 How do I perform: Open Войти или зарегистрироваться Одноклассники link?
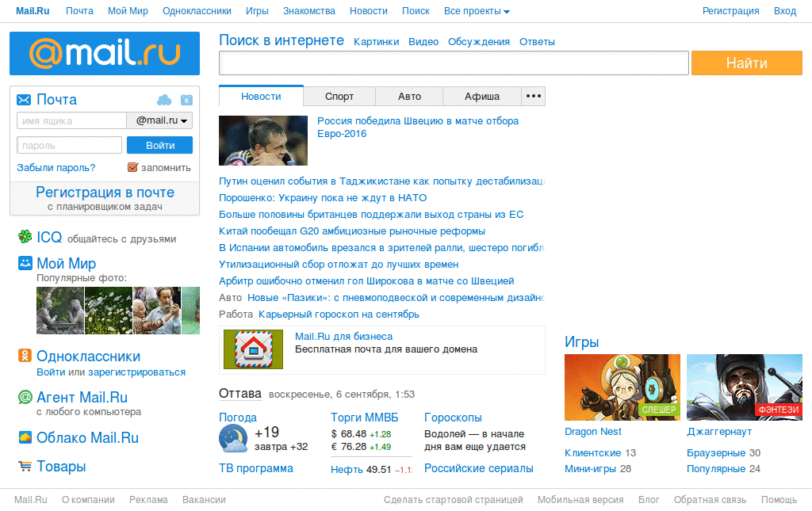tap(111, 372)
